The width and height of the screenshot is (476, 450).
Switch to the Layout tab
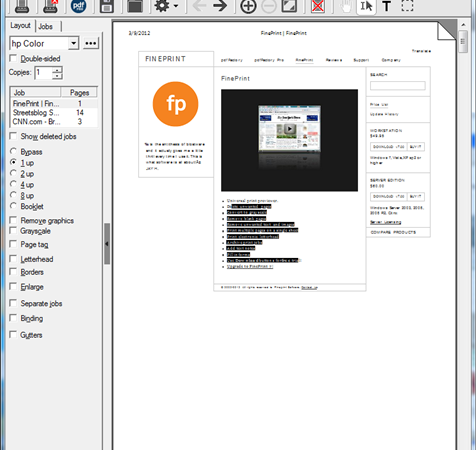coord(20,25)
